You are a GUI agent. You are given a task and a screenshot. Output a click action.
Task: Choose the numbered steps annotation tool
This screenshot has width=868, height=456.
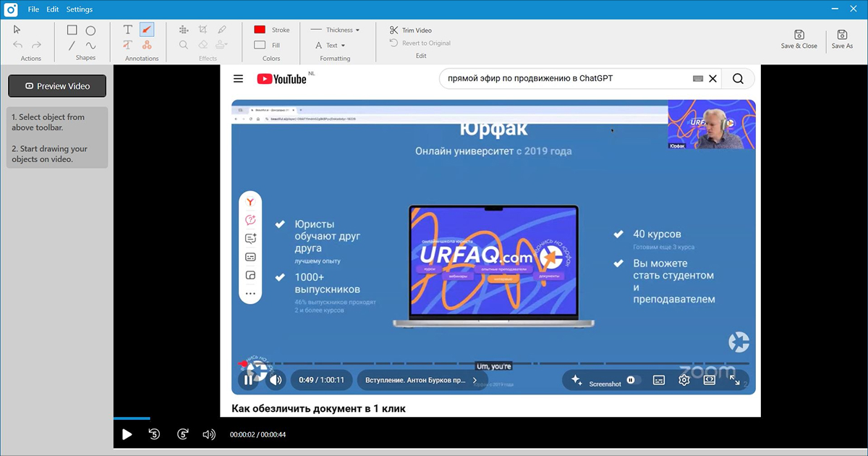click(x=147, y=45)
